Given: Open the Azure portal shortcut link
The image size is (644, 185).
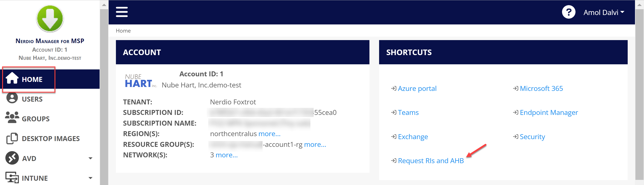Looking at the screenshot, I should (x=417, y=88).
